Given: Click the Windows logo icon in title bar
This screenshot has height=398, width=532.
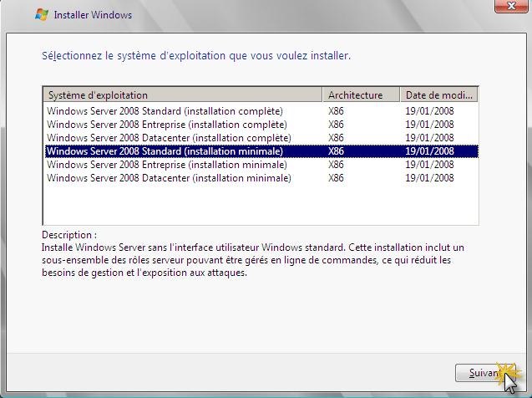Looking at the screenshot, I should coord(42,15).
